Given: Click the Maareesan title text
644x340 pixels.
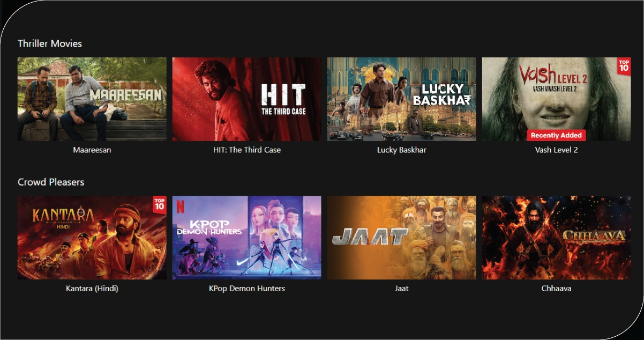Looking at the screenshot, I should coord(92,150).
